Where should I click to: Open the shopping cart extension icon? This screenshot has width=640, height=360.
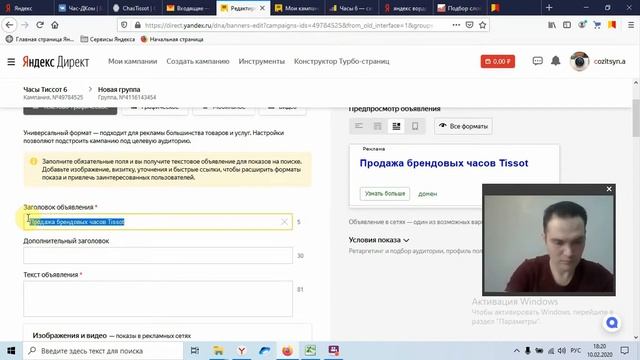tap(597, 25)
